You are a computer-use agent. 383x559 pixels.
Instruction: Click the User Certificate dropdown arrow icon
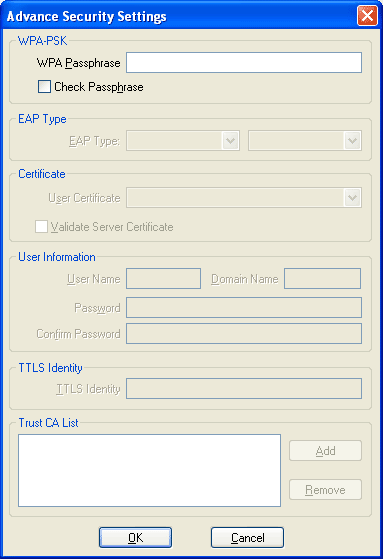click(352, 198)
